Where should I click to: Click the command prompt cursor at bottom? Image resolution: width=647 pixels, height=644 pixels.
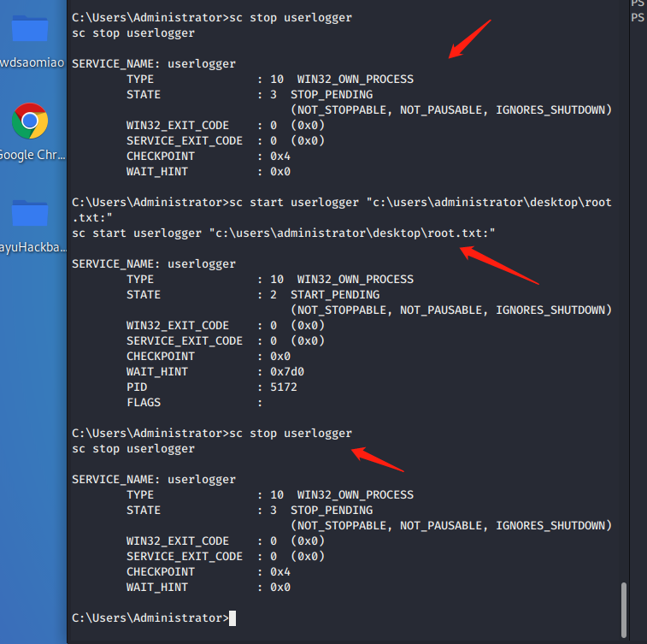pos(232,618)
